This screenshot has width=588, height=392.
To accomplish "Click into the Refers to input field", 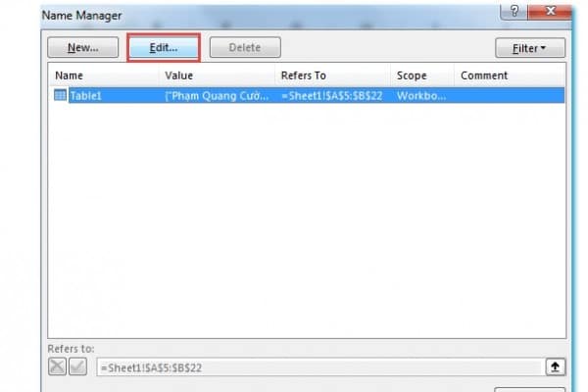I will [321, 367].
